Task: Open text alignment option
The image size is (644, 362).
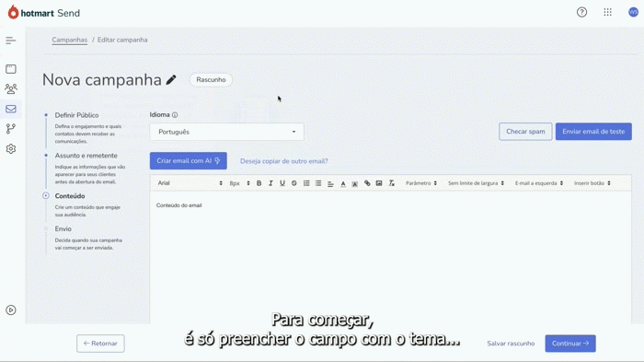Action: 330,183
